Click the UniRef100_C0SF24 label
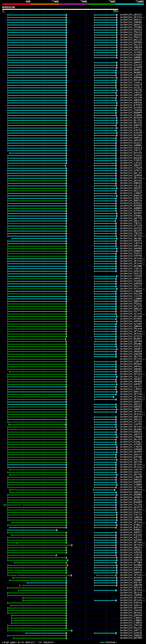This screenshot has height=644, width=146. click(x=131, y=555)
